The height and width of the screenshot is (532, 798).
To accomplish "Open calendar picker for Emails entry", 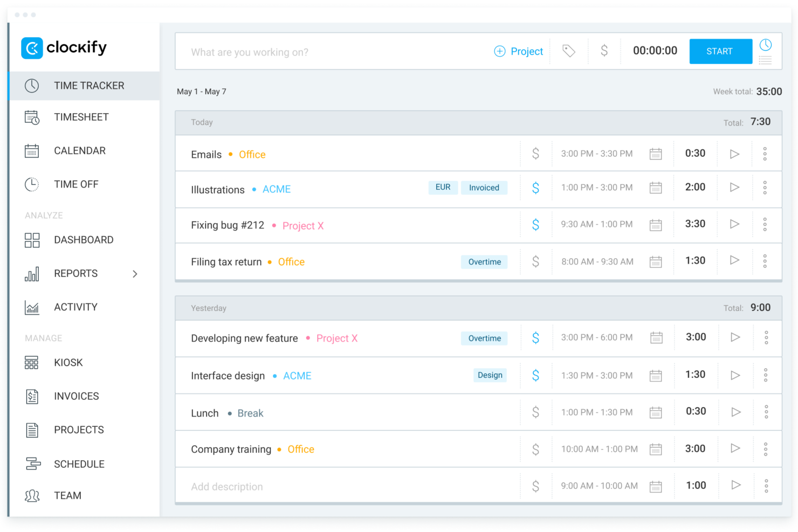I will tap(656, 154).
